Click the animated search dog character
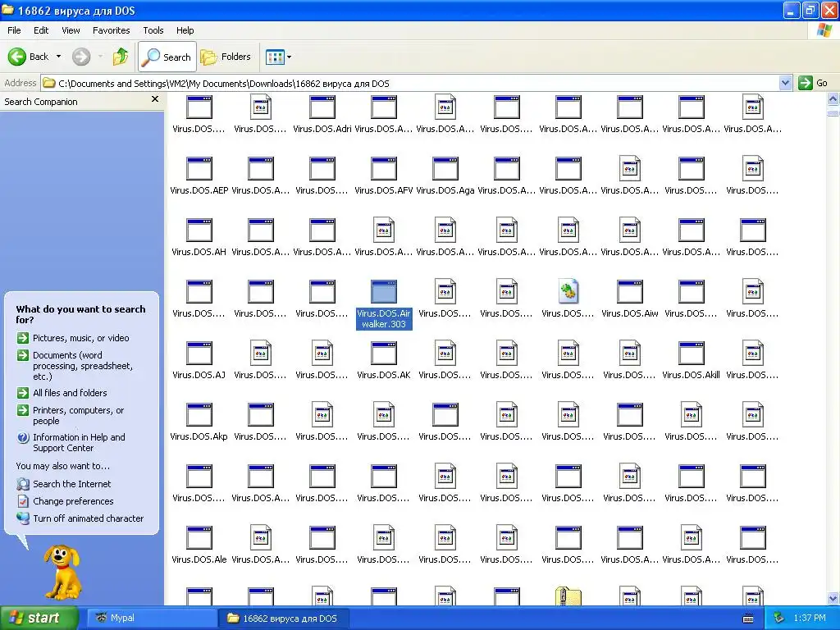The width and height of the screenshot is (840, 630). (x=62, y=572)
